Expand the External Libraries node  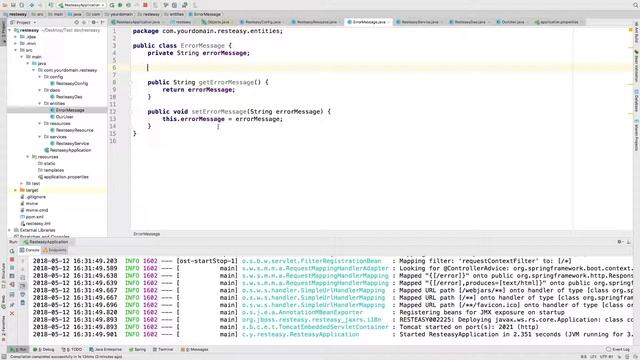pyautogui.click(x=10, y=230)
